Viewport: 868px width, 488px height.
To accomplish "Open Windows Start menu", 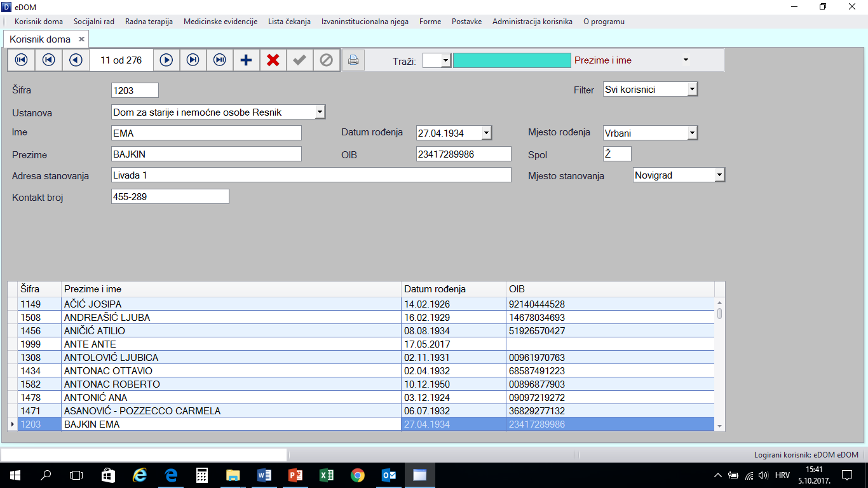I will [x=14, y=475].
